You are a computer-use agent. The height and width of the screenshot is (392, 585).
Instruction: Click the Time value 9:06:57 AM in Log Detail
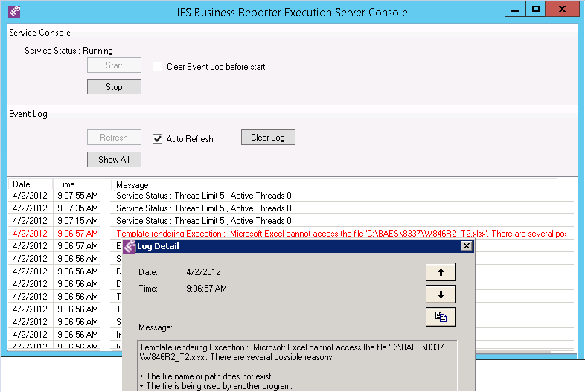[206, 289]
